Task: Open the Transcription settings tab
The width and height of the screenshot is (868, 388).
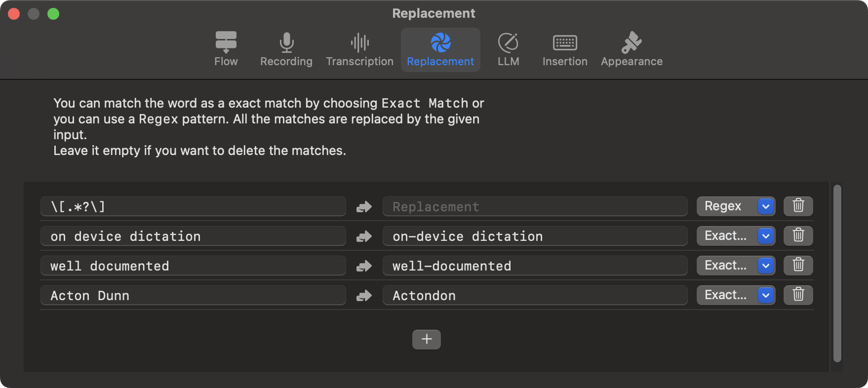Action: pos(359,49)
